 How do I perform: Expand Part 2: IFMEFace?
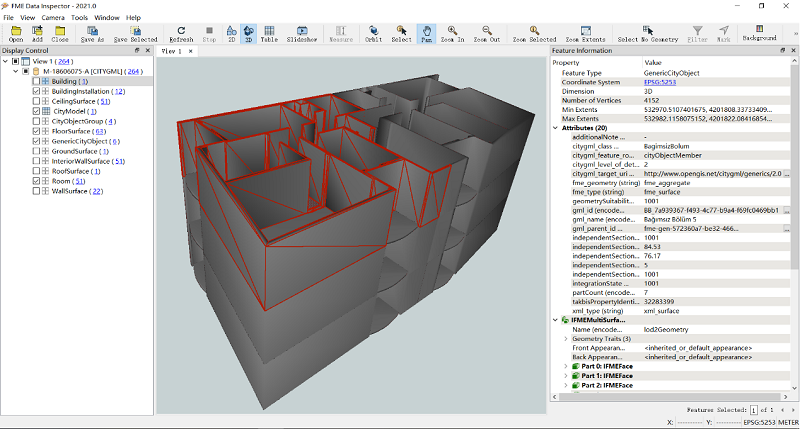566,386
